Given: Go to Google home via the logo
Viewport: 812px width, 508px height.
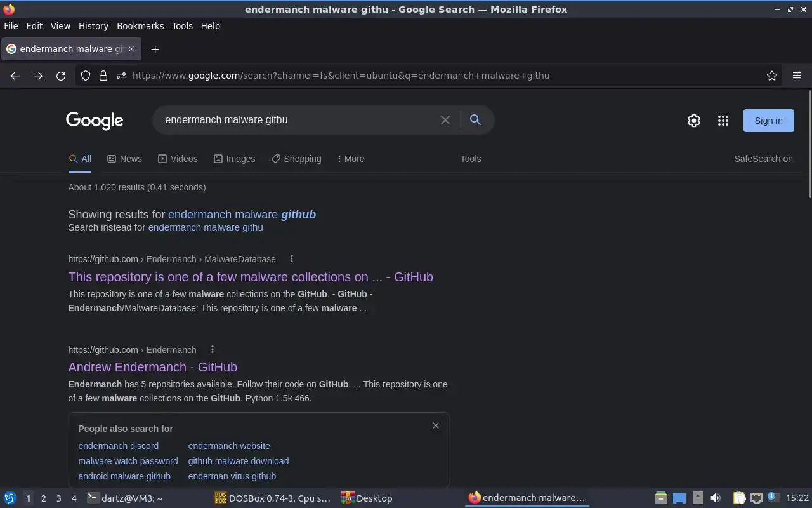Looking at the screenshot, I should 95,121.
